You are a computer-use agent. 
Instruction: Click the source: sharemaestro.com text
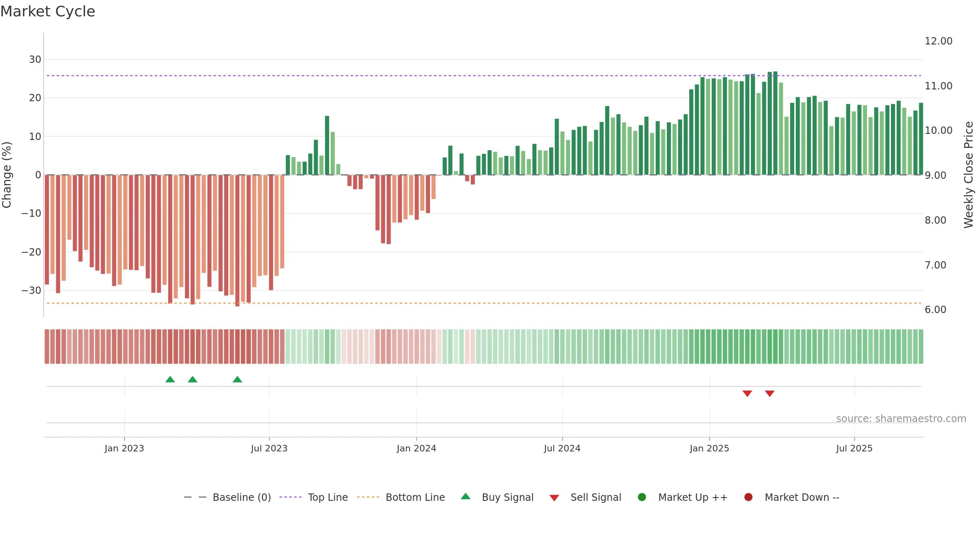[x=901, y=419]
